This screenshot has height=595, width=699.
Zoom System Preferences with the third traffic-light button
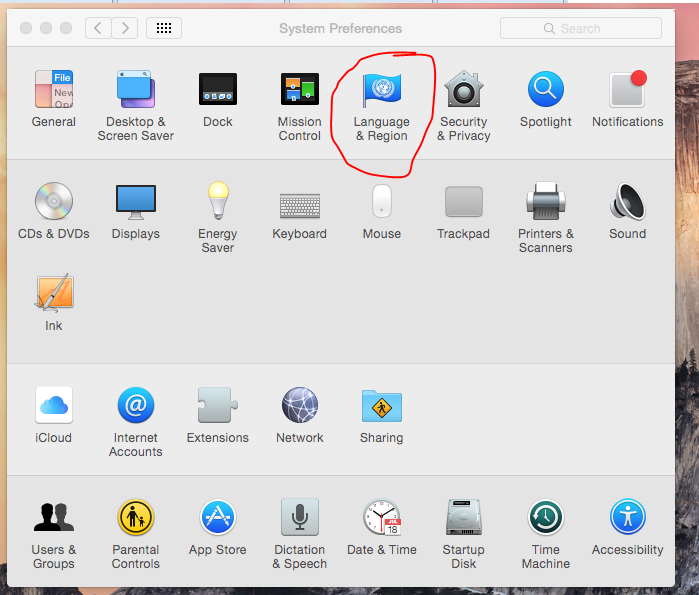point(66,28)
